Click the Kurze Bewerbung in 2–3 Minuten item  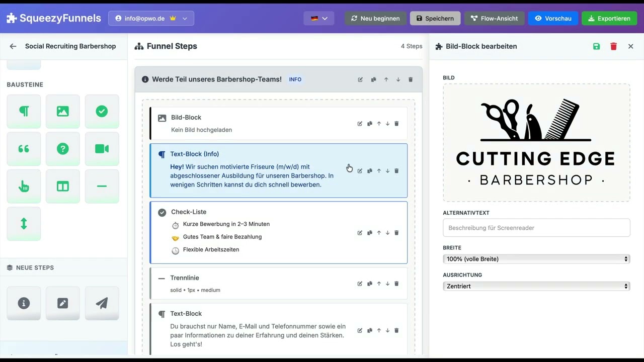(226, 224)
